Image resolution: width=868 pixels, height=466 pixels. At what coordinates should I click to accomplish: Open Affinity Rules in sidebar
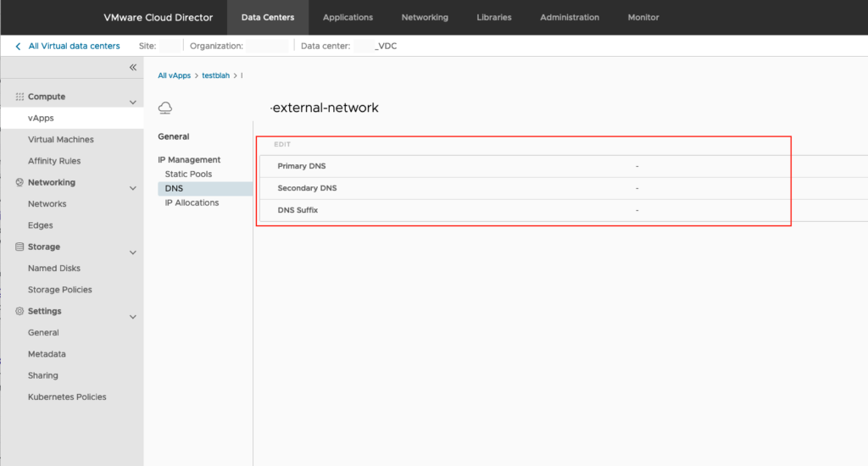pos(54,161)
